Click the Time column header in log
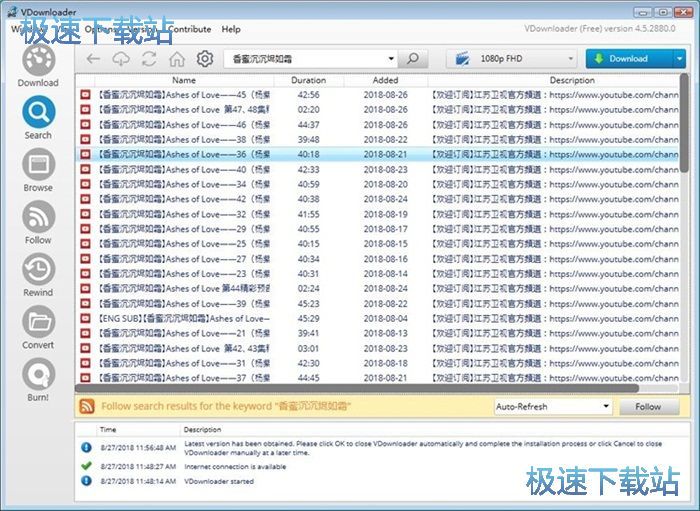Image resolution: width=700 pixels, height=511 pixels. click(108, 430)
